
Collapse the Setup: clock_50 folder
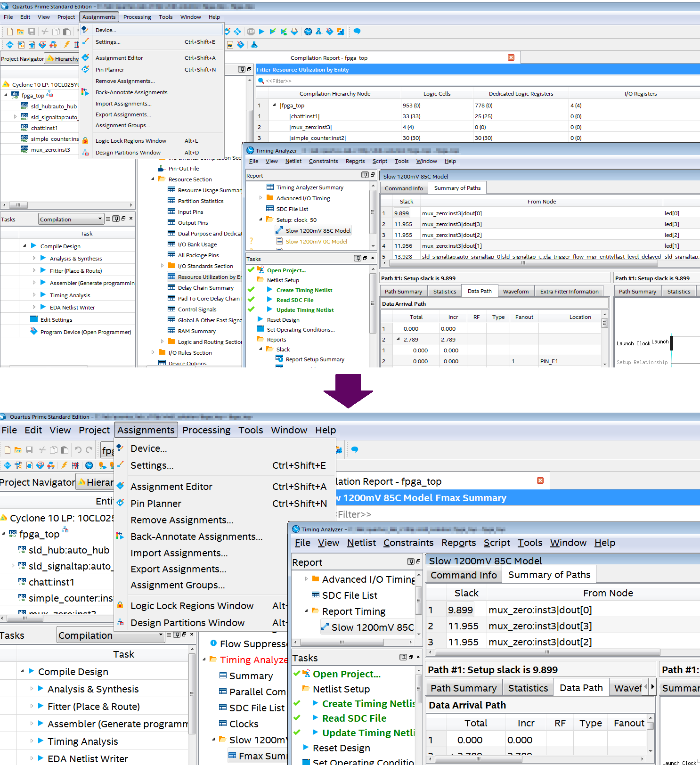[260, 220]
